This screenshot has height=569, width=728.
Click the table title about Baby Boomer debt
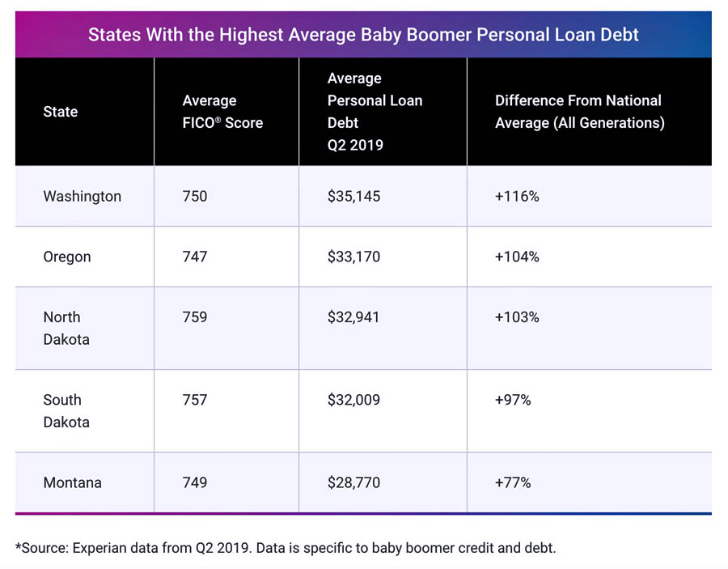click(363, 35)
